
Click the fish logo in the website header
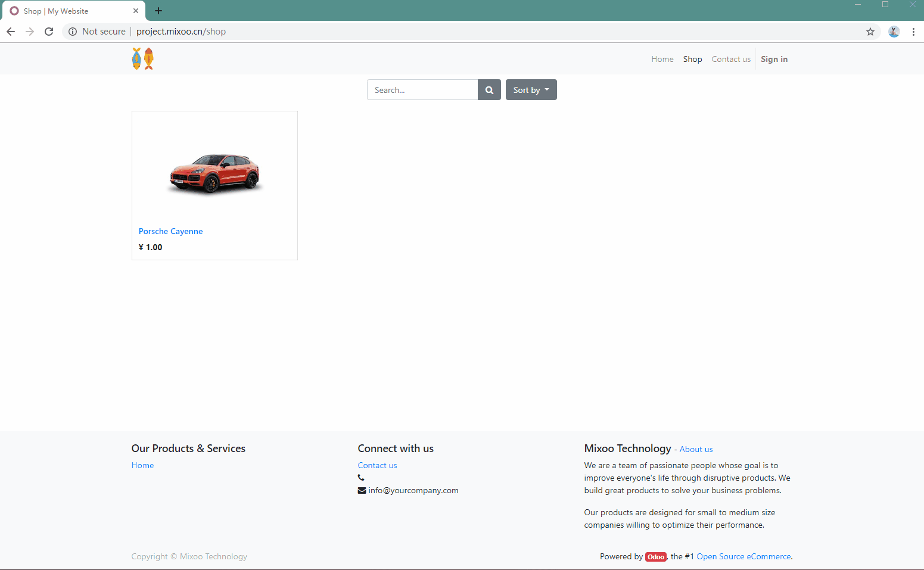143,59
